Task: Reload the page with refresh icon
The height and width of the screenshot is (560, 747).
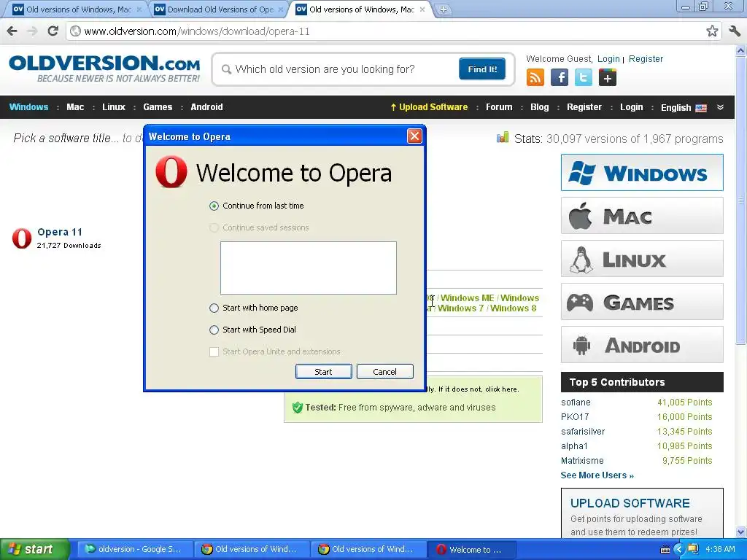Action: 53,31
